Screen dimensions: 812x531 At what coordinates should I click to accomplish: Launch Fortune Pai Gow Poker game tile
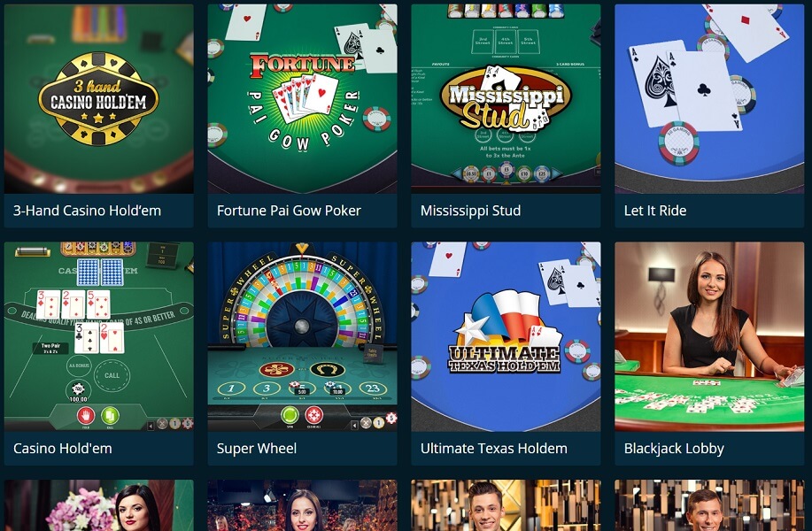point(303,99)
